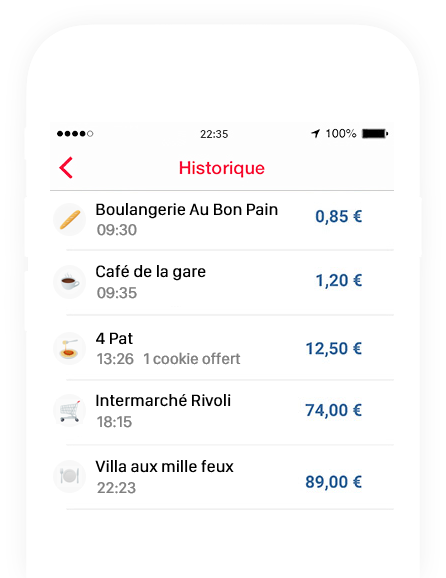This screenshot has width=446, height=578.
Task: Tap the coffee cup icon
Action: 70,282
